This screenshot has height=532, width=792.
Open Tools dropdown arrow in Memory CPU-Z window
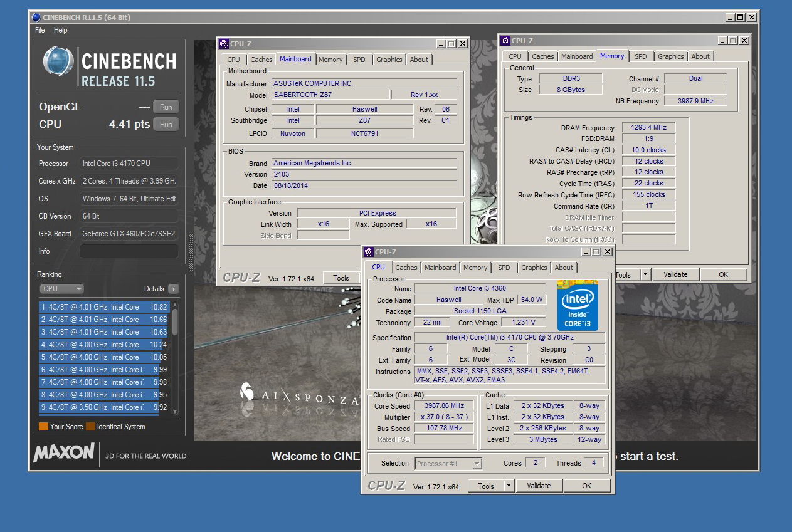point(645,274)
